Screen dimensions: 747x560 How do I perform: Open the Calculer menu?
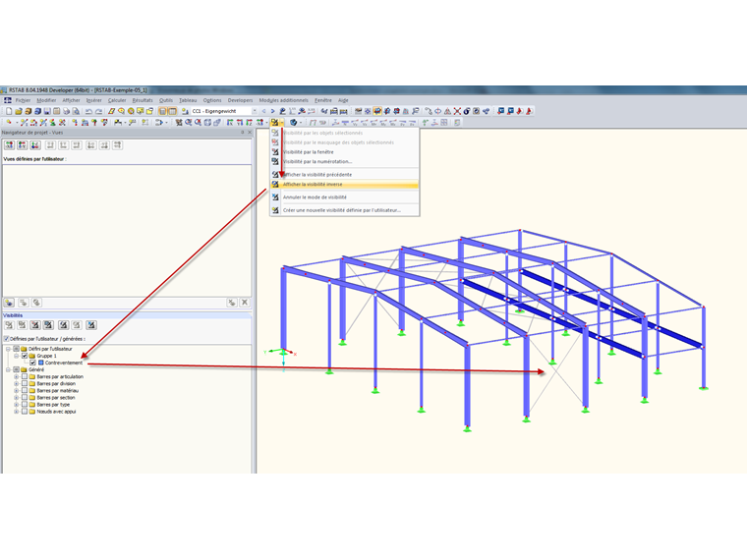tap(117, 100)
